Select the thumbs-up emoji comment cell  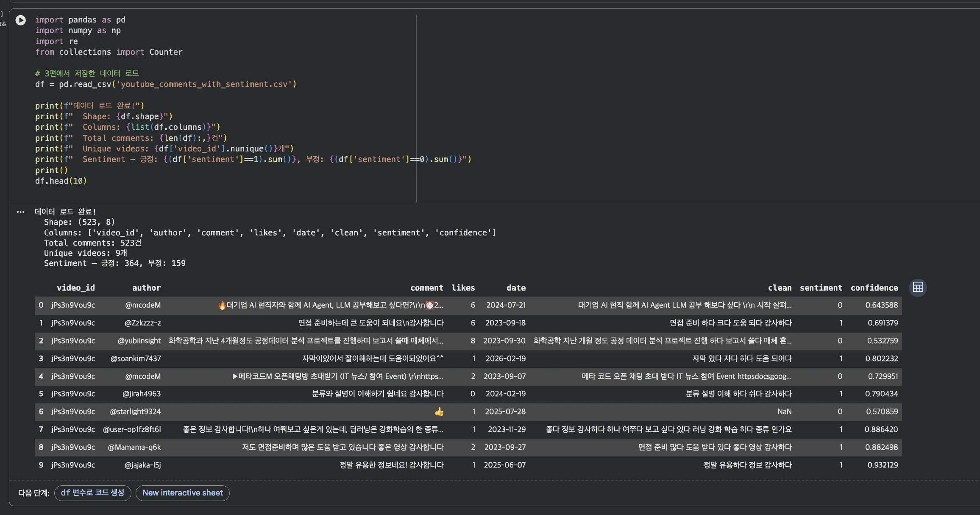pos(439,411)
